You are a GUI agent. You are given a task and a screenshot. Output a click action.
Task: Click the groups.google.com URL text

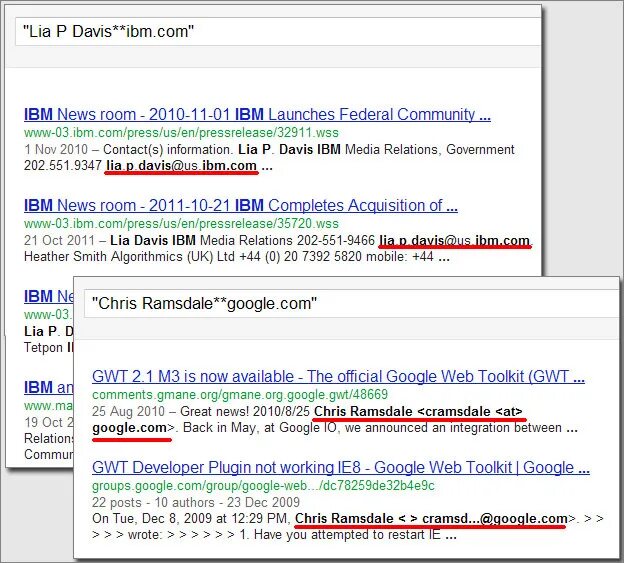[x=263, y=486]
